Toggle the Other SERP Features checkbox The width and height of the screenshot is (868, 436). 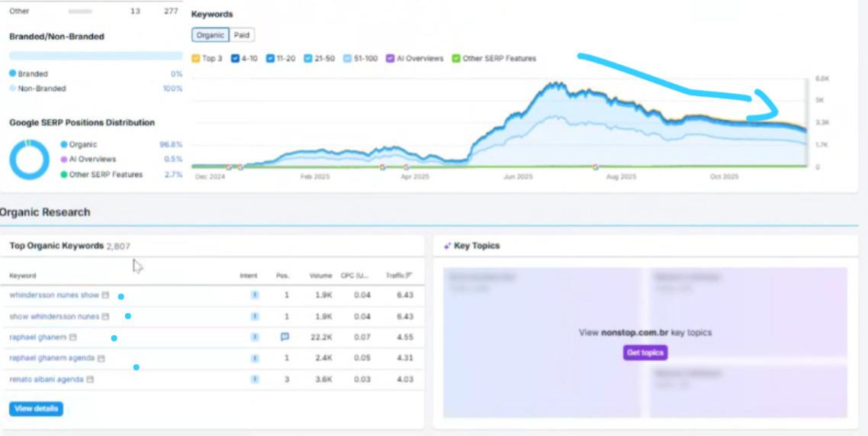pyautogui.click(x=456, y=58)
